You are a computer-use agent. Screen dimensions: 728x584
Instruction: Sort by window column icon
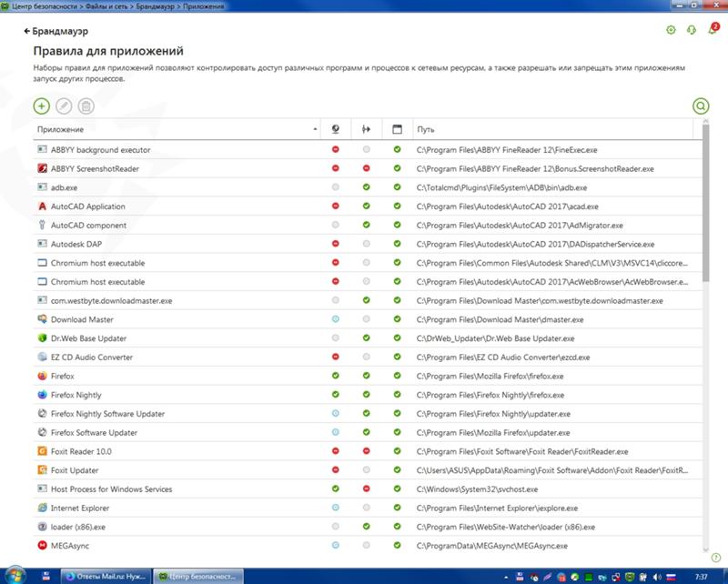click(397, 129)
